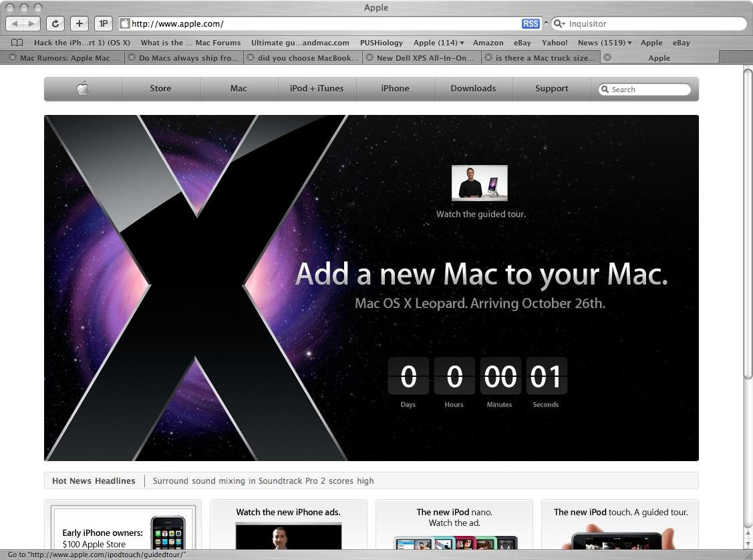The image size is (753, 560).
Task: Click 'Watch the new iPhone ads.' heading
Action: [288, 512]
